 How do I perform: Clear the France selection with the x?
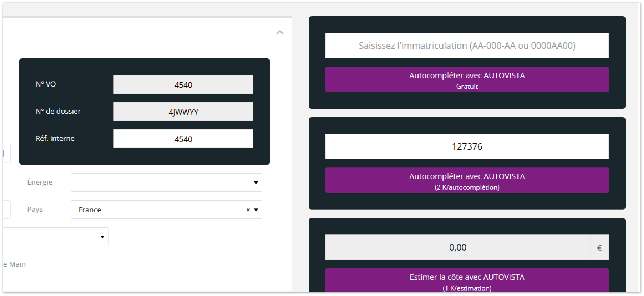coord(248,210)
